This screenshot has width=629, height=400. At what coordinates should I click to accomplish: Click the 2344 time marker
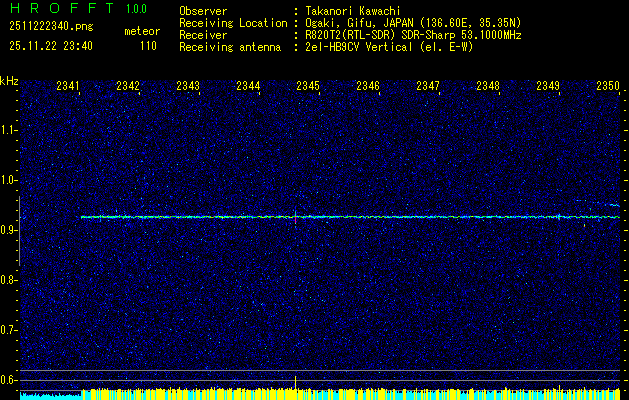point(248,85)
